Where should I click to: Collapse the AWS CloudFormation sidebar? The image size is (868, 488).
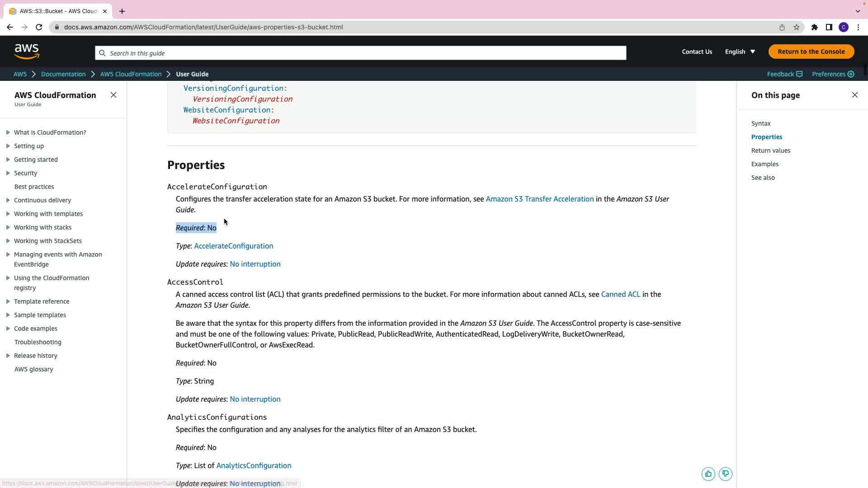tap(113, 95)
